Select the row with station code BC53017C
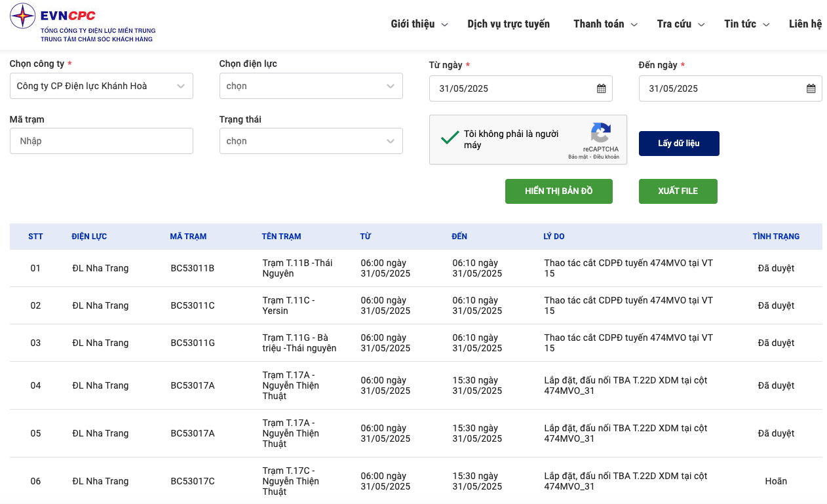 pos(193,481)
